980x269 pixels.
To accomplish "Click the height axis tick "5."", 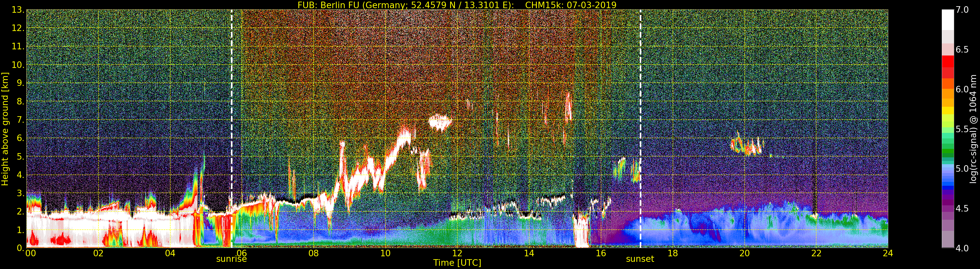I will [20, 156].
